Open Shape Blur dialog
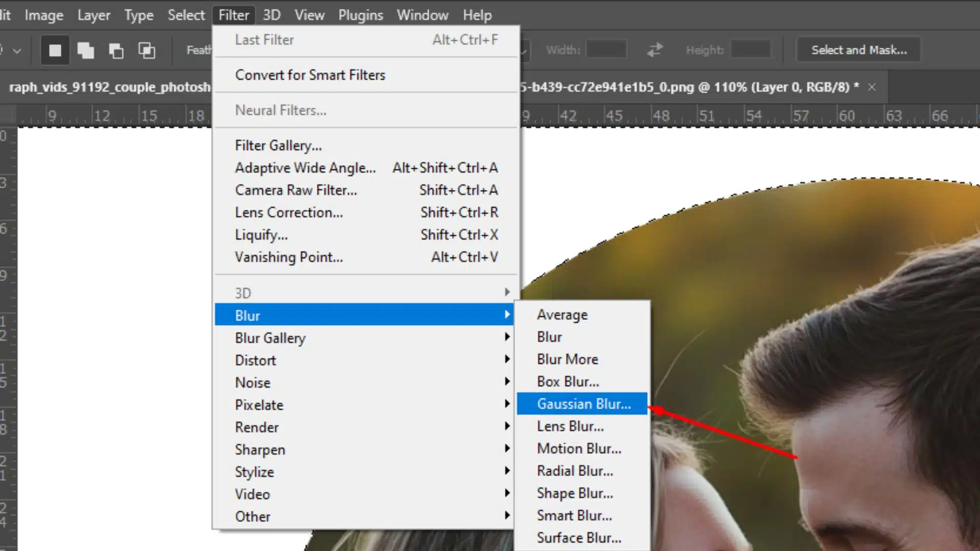 [582, 493]
